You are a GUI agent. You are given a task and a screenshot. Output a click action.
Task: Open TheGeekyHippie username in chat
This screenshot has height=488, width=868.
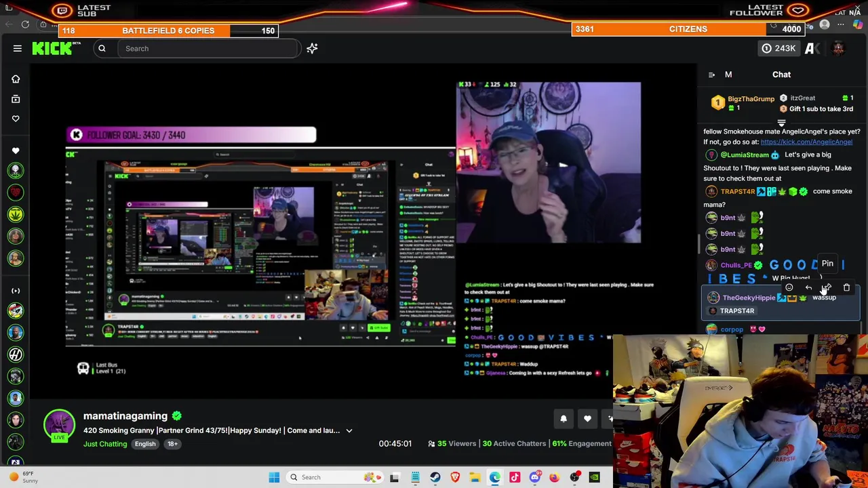(x=749, y=298)
